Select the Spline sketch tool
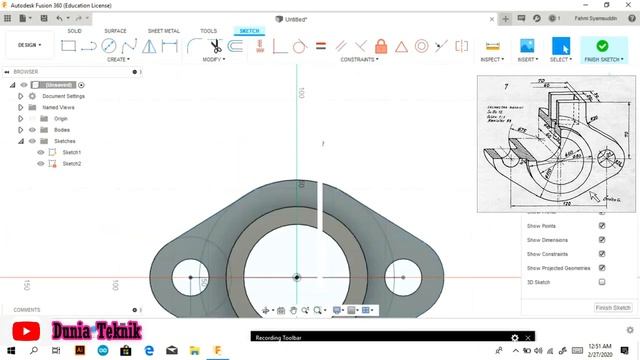640x360 pixels. (x=129, y=46)
